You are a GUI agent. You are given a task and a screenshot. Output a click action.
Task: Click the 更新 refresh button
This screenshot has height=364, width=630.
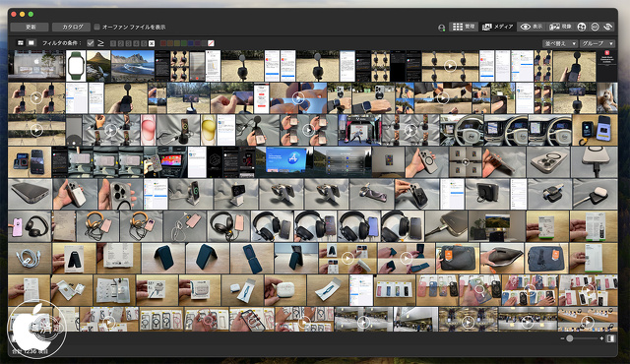(31, 27)
